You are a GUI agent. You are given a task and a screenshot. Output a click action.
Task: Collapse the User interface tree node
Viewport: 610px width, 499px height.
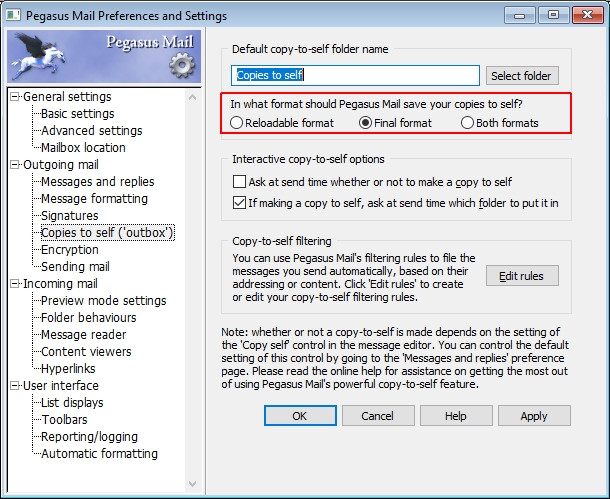(x=15, y=386)
